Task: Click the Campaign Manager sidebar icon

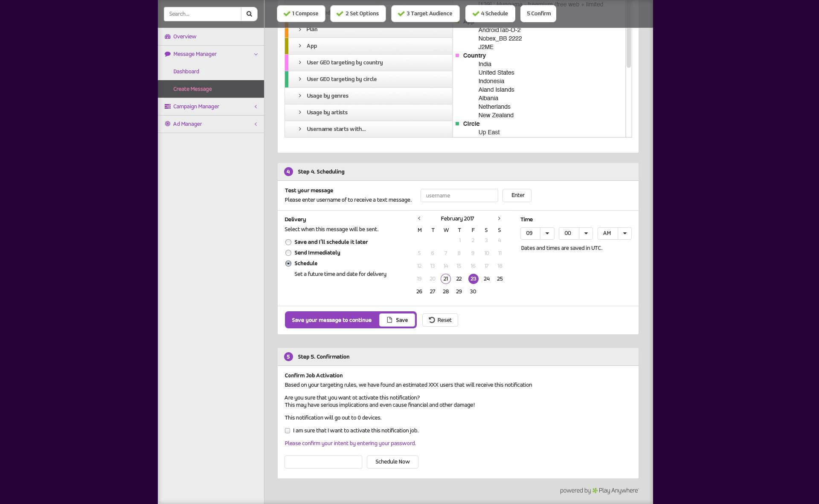Action: pos(167,106)
